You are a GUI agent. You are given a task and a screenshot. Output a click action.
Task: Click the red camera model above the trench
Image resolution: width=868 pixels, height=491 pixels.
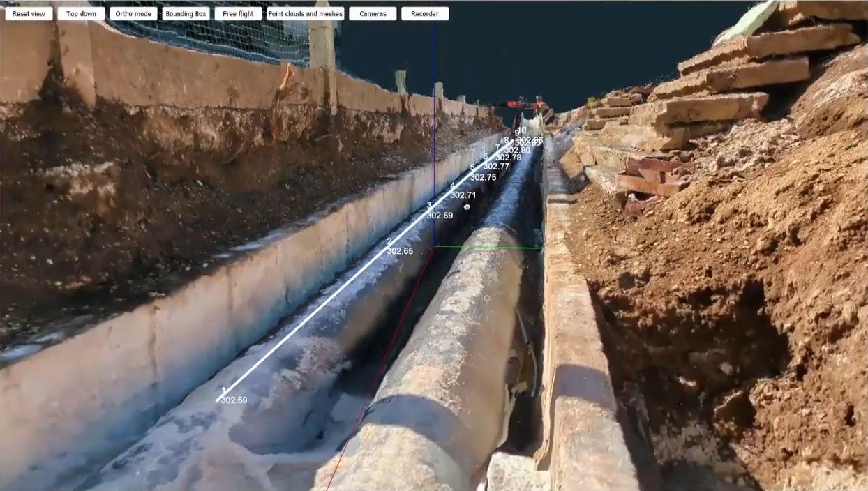(x=516, y=103)
